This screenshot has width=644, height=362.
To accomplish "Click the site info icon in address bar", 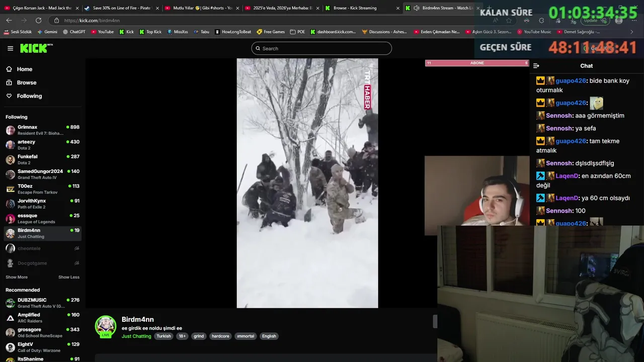I will (56, 20).
